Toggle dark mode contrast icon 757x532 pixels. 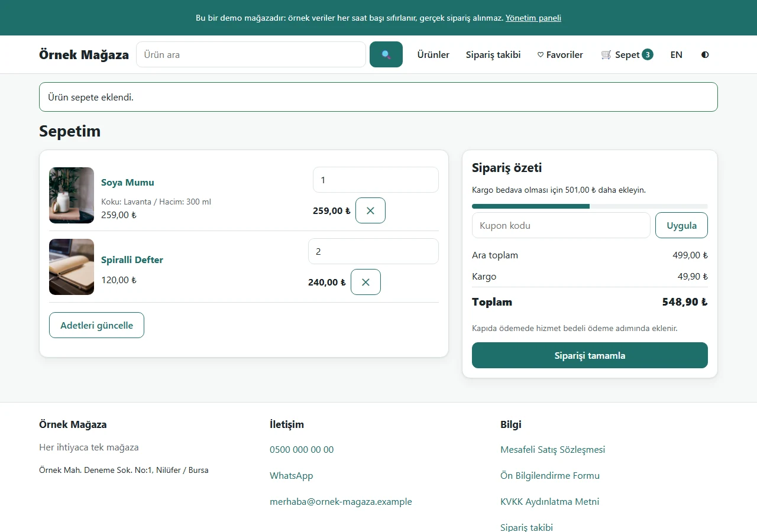click(705, 54)
